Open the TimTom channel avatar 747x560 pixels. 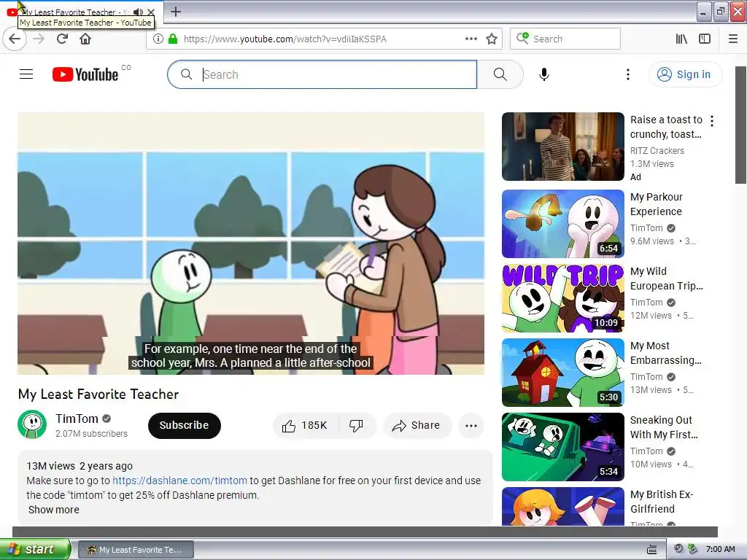point(32,424)
